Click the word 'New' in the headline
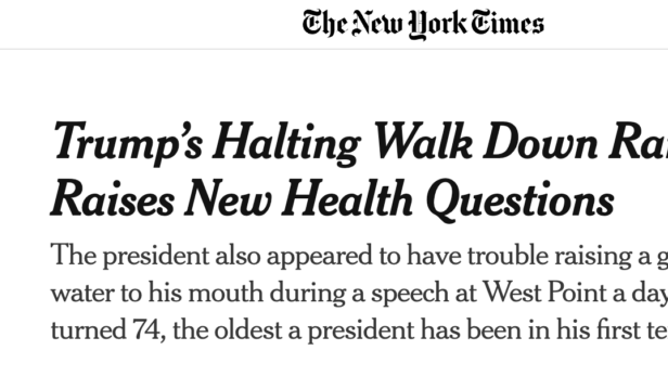 [x=228, y=198]
